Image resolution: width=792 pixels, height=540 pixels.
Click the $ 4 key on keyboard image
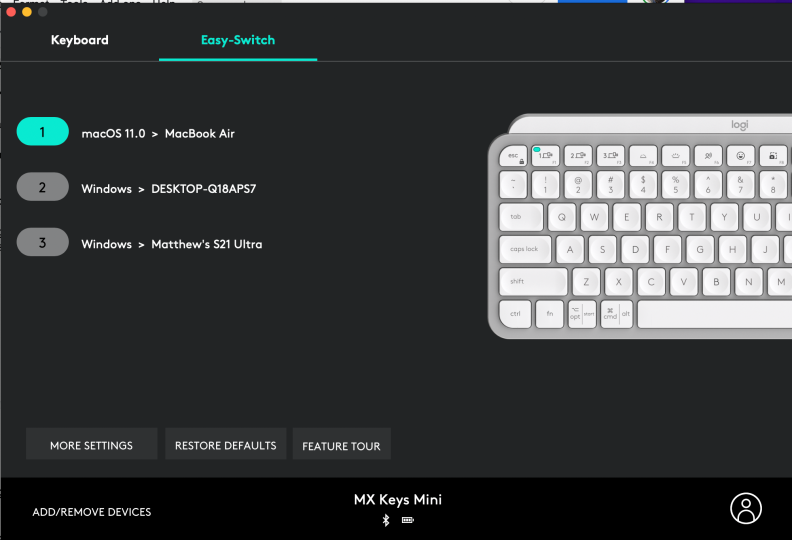click(643, 184)
